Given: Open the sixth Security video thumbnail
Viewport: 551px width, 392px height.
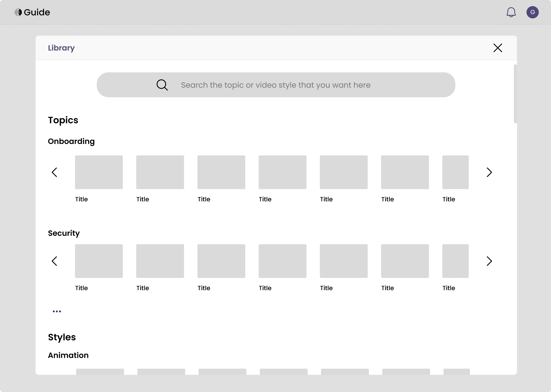Looking at the screenshot, I should coord(405,261).
